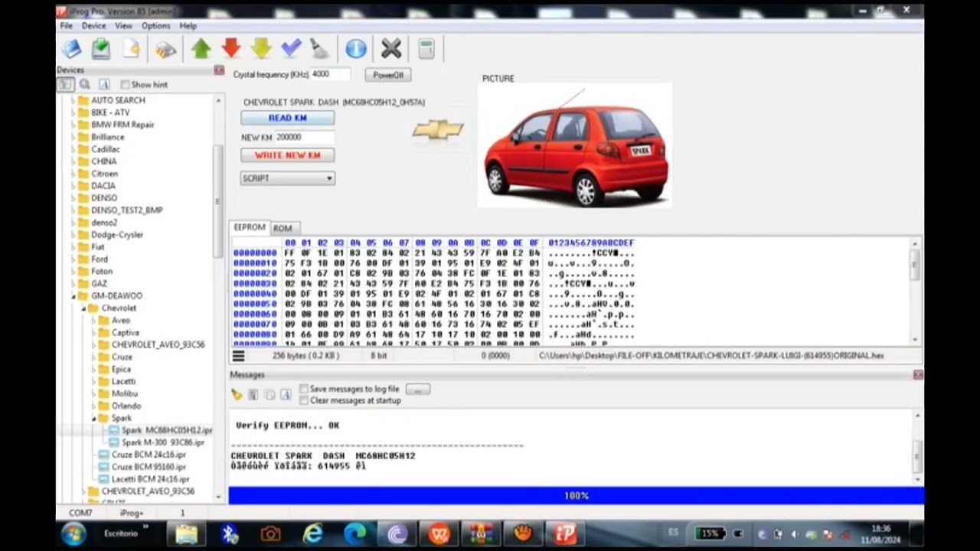Viewport: 980px width, 551px height.
Task: Open the File menu
Action: (x=67, y=26)
